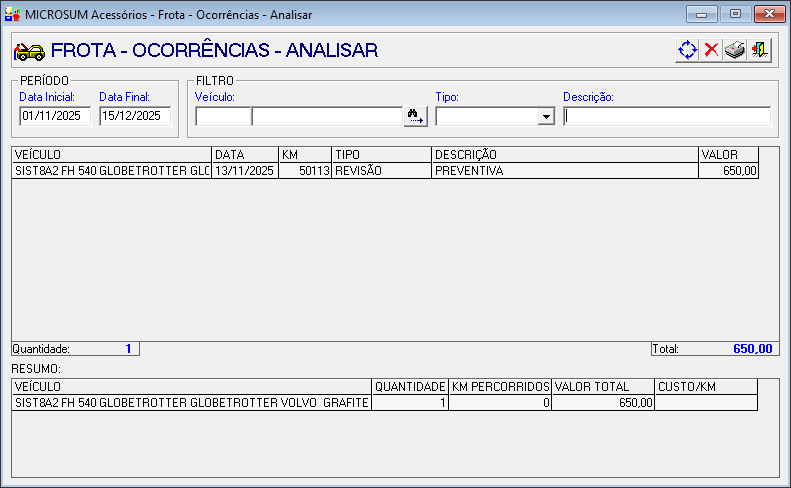The height and width of the screenshot is (488, 791).
Task: Click the Veículo name input field
Action: point(327,117)
